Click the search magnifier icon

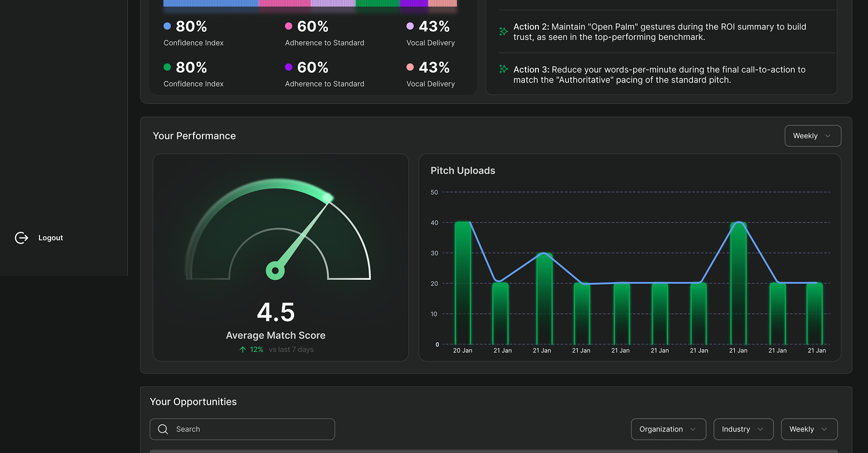pos(163,429)
